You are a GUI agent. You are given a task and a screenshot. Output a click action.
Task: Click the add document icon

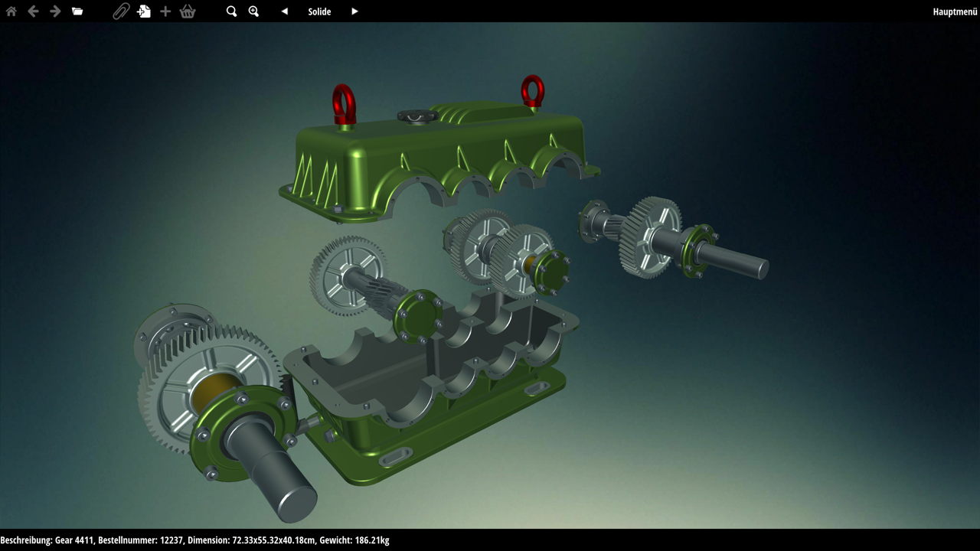coord(143,11)
